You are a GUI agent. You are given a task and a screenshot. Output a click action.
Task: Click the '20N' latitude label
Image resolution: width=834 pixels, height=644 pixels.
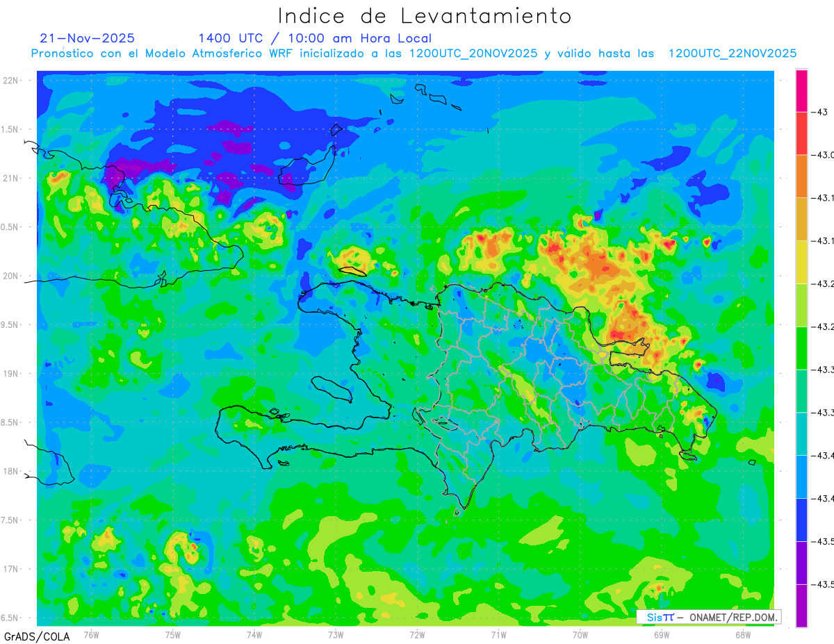pyautogui.click(x=10, y=276)
